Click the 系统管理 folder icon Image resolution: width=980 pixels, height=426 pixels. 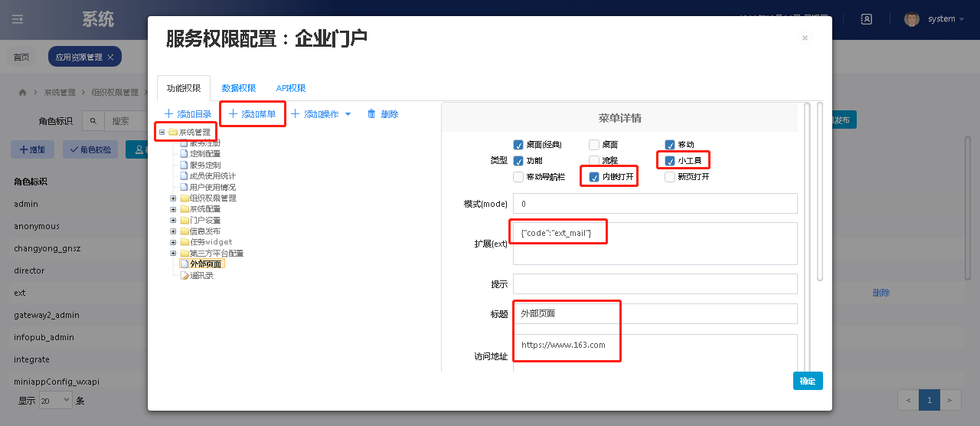173,132
